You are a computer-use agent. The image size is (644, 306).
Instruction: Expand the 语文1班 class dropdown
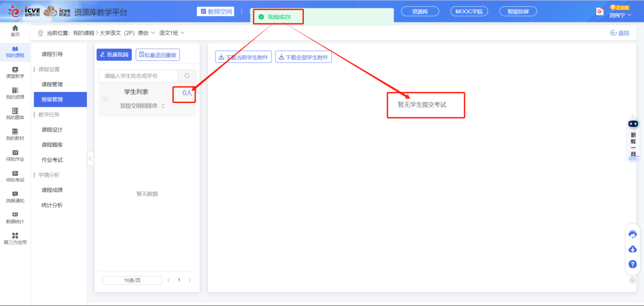pyautogui.click(x=182, y=33)
